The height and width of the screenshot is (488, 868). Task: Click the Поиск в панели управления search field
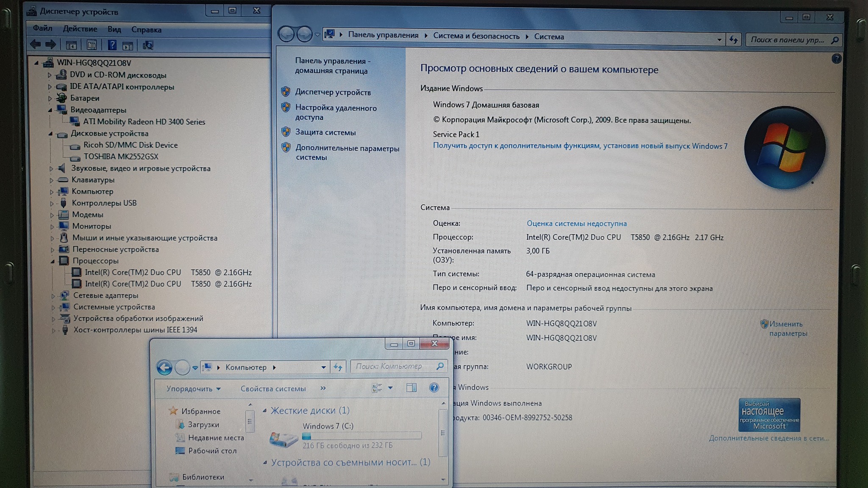[x=787, y=40]
